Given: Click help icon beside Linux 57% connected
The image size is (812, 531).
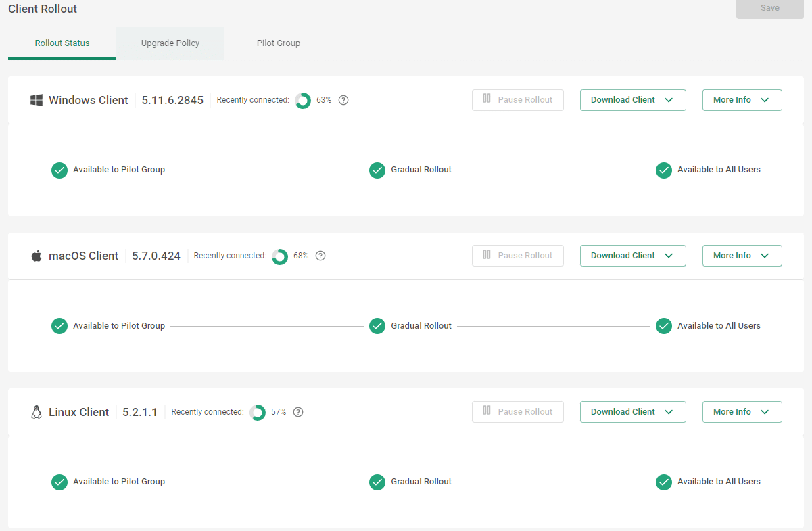Looking at the screenshot, I should point(298,412).
